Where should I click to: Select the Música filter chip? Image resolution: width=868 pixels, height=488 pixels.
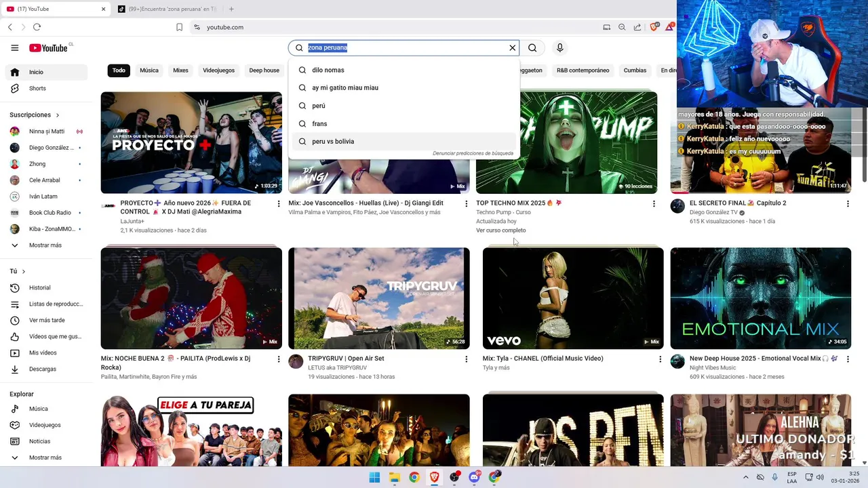pyautogui.click(x=149, y=70)
